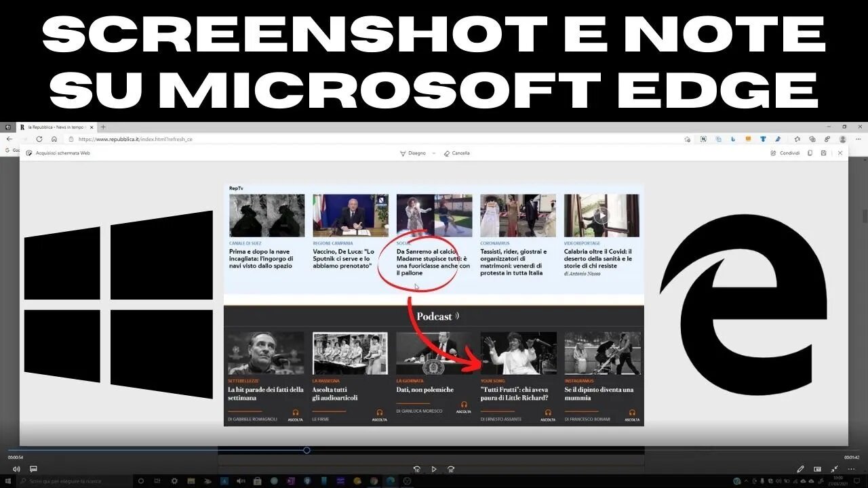Image resolution: width=868 pixels, height=488 pixels.
Task: Open Edge Settings and more menu
Action: (x=857, y=139)
